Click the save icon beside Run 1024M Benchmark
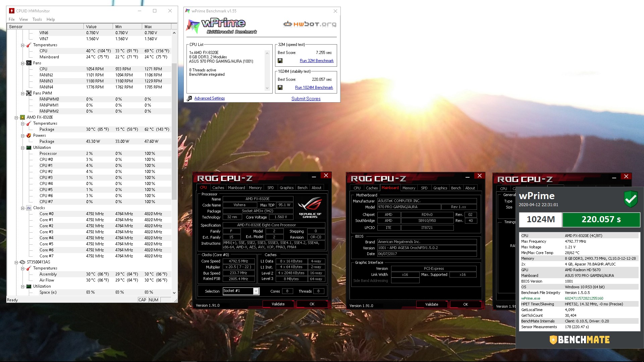644x362 pixels. point(280,87)
